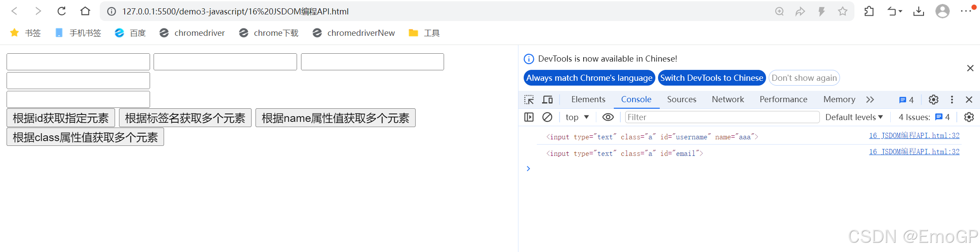The width and height of the screenshot is (980, 252).
Task: Open the Network tab
Action: click(728, 100)
